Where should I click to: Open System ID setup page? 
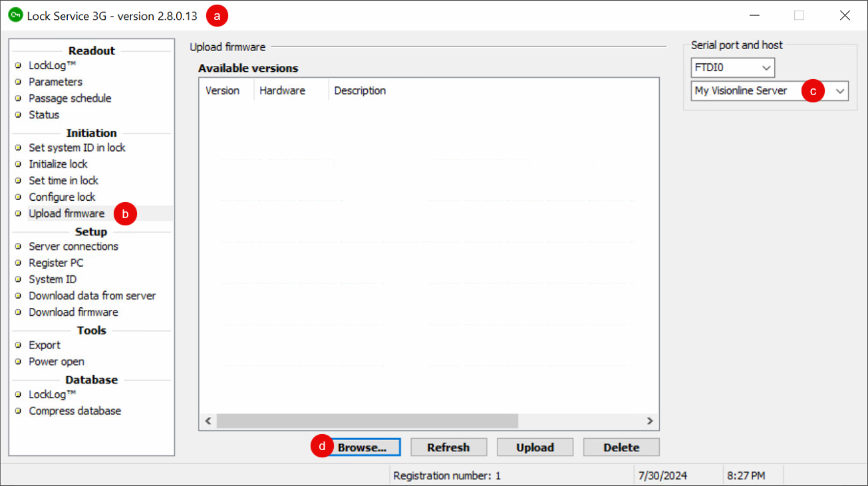coord(53,280)
